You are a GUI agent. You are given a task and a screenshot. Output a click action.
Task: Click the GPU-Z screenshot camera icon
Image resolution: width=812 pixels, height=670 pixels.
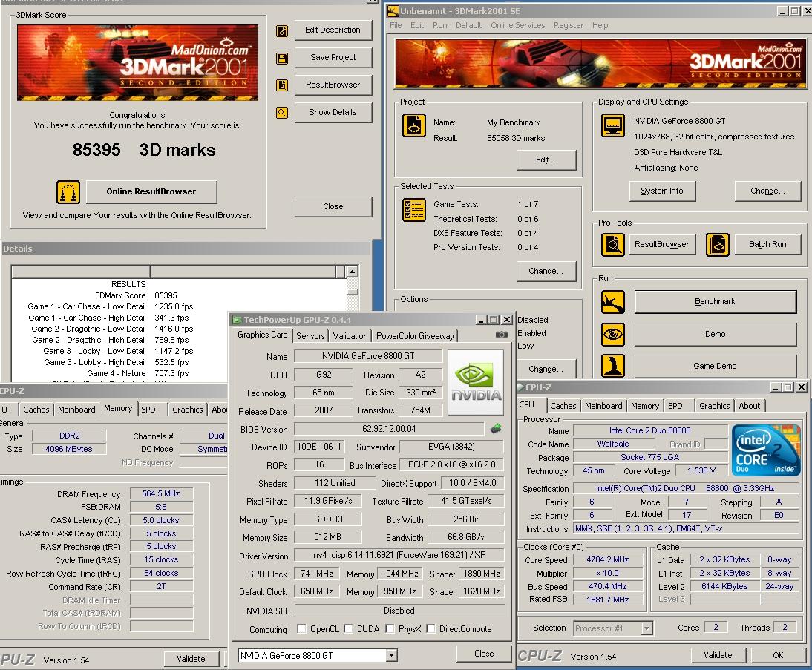[501, 335]
